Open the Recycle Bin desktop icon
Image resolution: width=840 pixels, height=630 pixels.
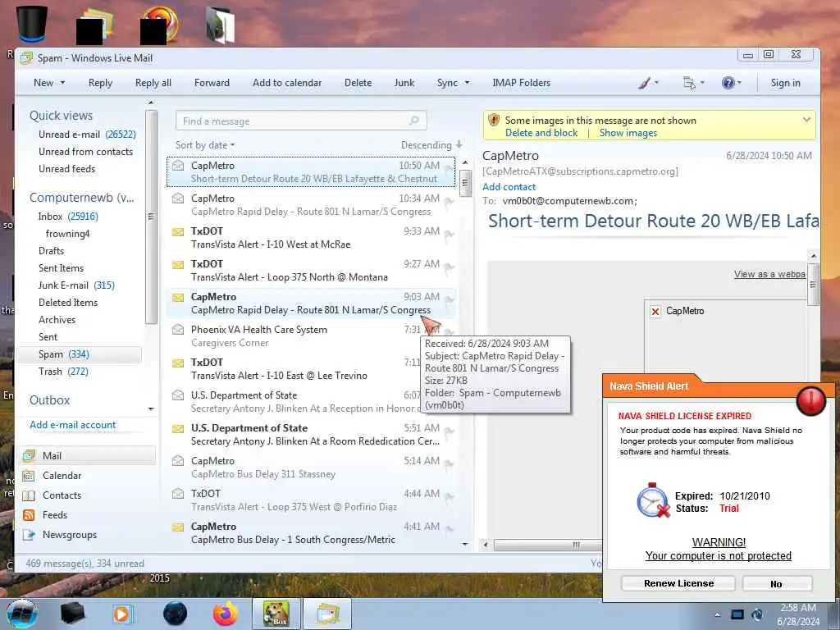(32, 24)
